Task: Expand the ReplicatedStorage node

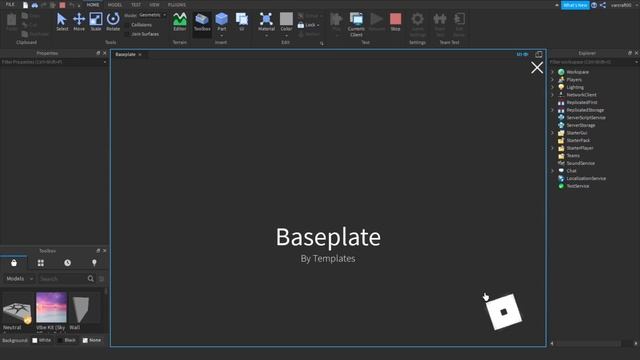Action: tap(553, 110)
